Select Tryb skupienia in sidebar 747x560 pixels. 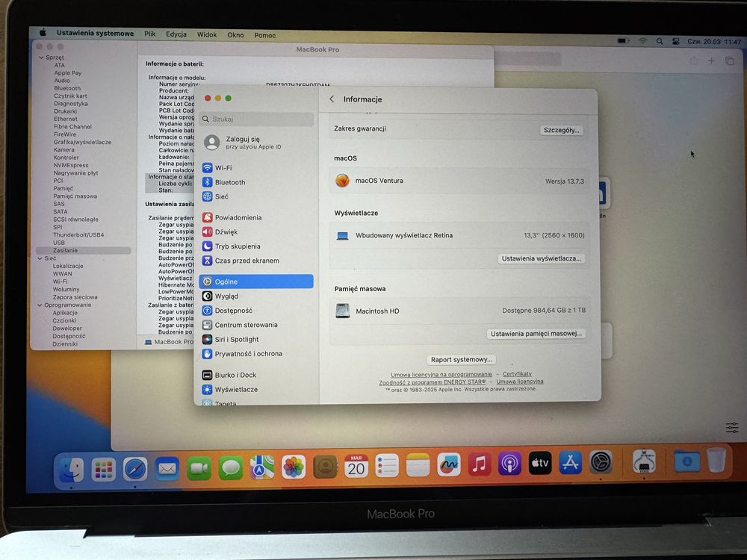pyautogui.click(x=257, y=246)
